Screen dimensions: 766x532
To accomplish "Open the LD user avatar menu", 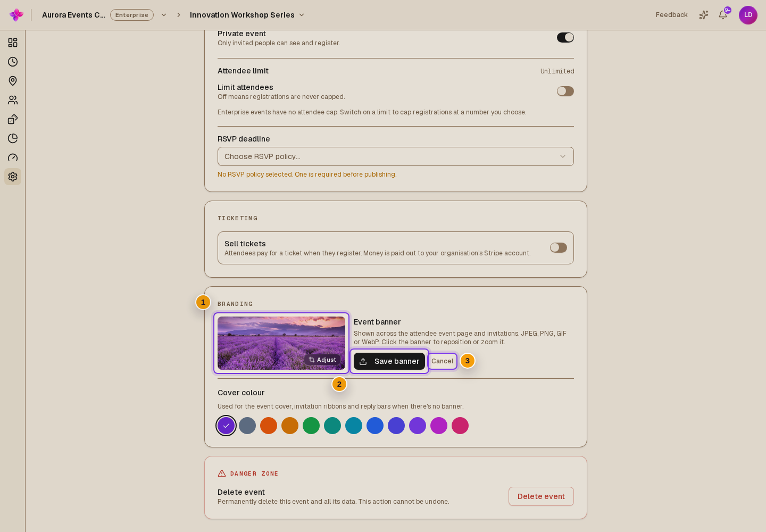I will [x=748, y=15].
